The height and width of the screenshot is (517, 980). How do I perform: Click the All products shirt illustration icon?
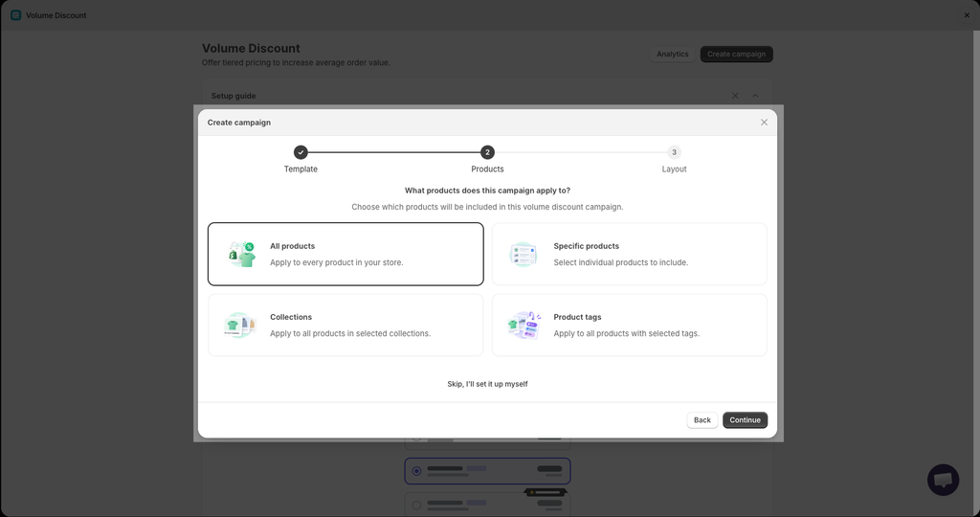tap(241, 254)
